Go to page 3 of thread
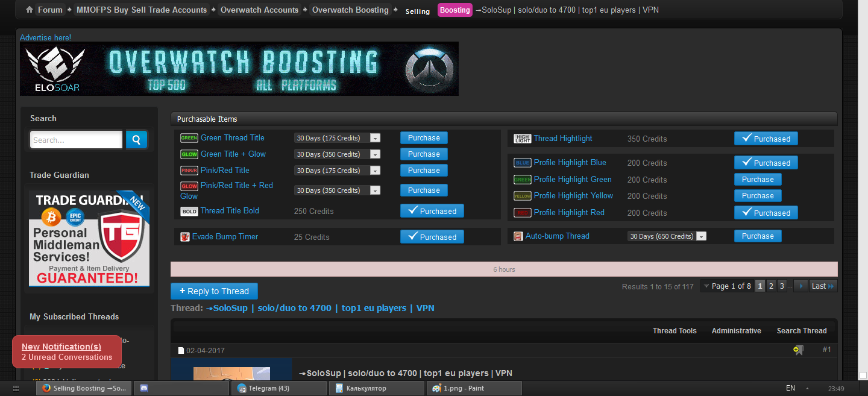The width and height of the screenshot is (868, 396). 782,286
